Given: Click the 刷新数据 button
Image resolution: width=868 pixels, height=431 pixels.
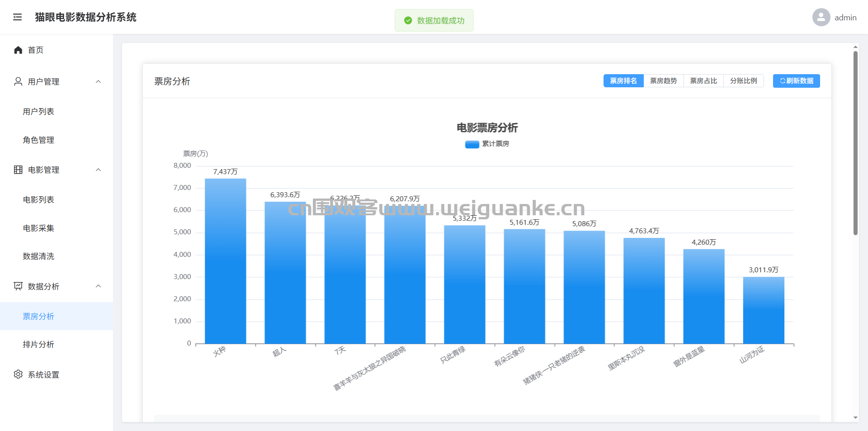Looking at the screenshot, I should pos(797,81).
